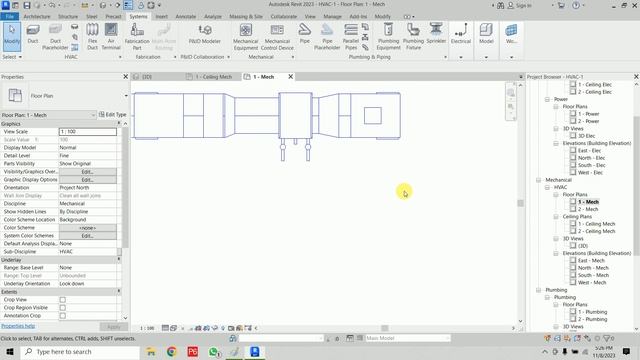Image resolution: width=640 pixels, height=360 pixels.
Task: Click Mechanical Equipment tool
Action: pos(245,37)
